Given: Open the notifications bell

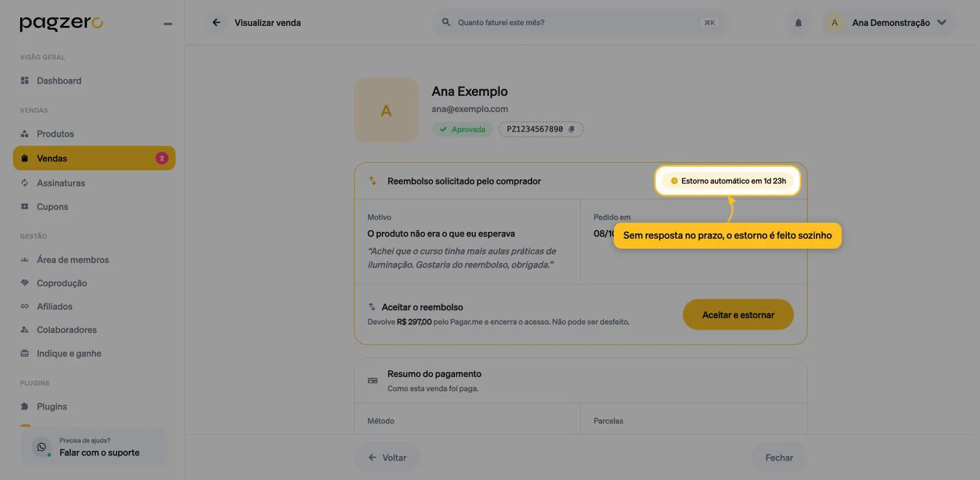Looking at the screenshot, I should click(x=799, y=23).
